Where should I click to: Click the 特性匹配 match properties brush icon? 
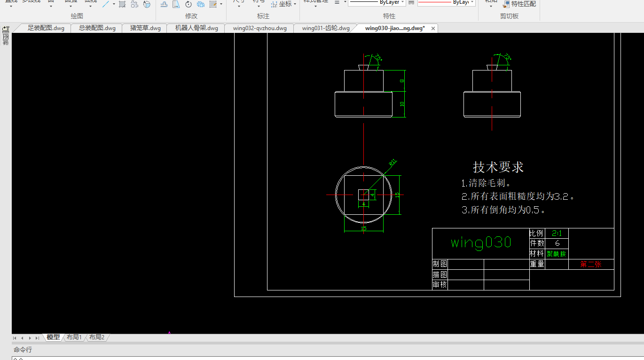[x=506, y=4]
